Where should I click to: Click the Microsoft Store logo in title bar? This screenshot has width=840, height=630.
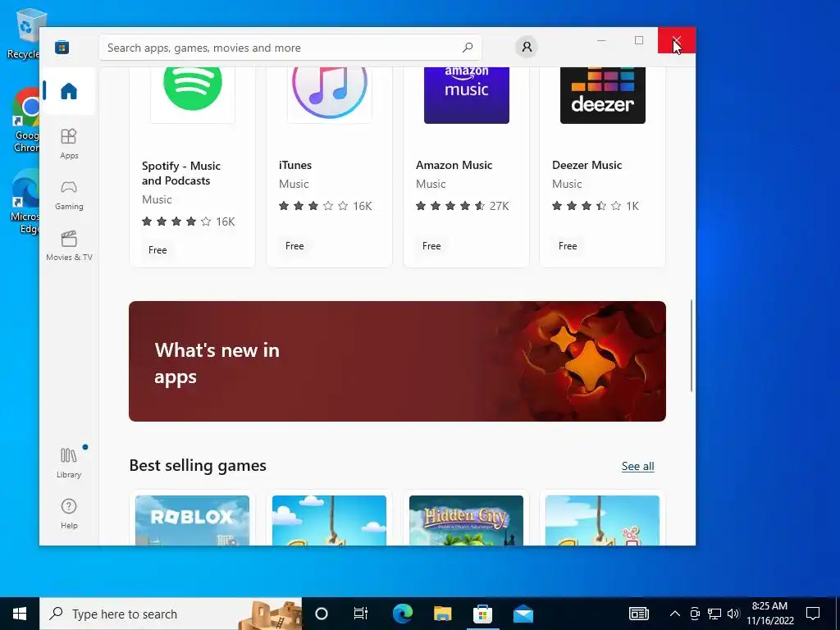coord(62,48)
